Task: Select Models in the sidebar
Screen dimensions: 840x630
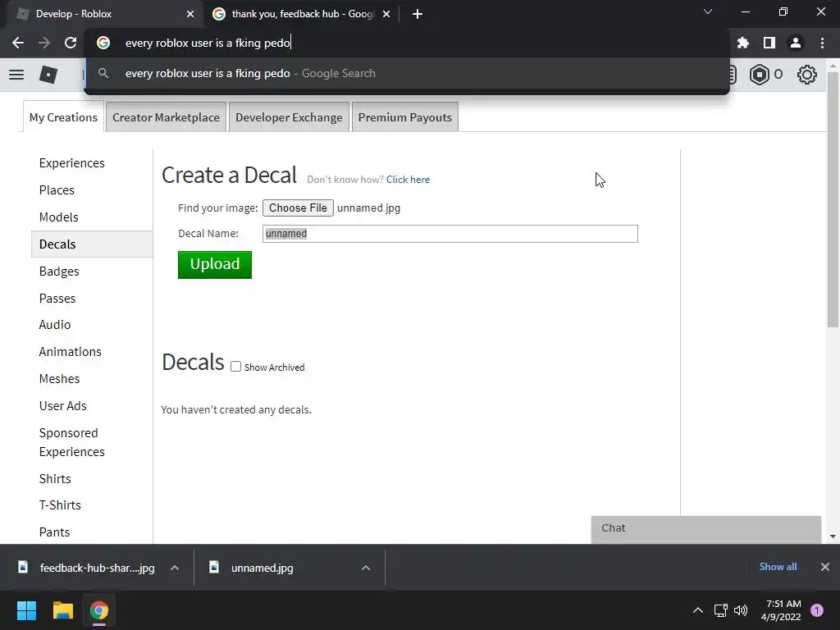Action: pyautogui.click(x=59, y=217)
